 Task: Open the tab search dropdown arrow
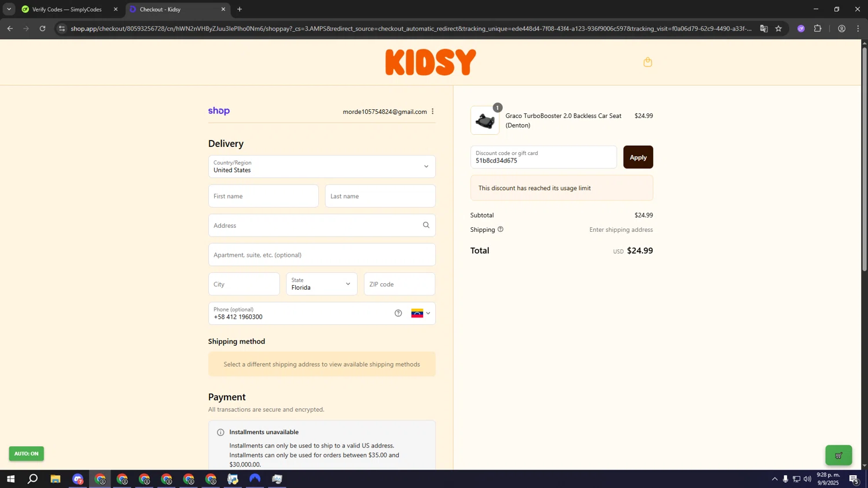9,9
